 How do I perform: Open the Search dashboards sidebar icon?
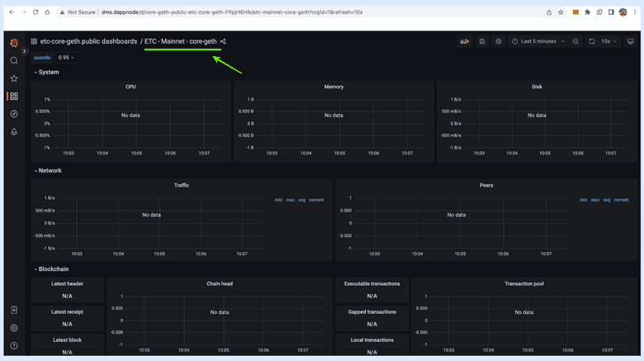(14, 61)
